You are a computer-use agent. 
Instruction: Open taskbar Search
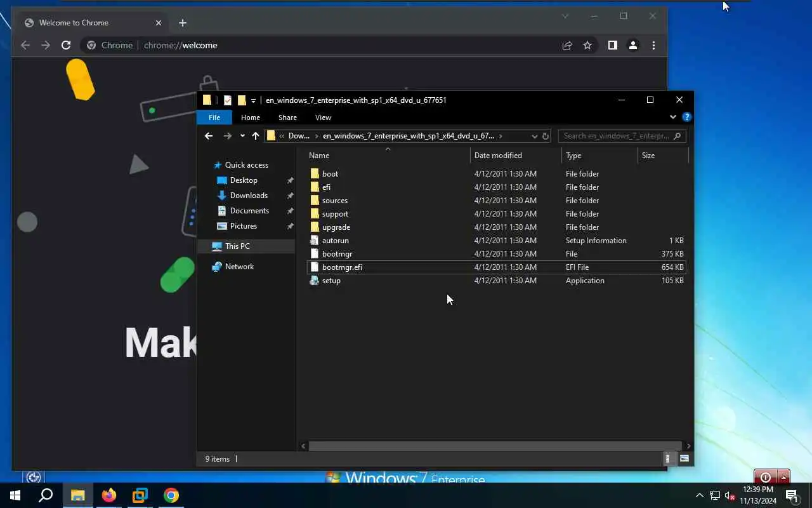tap(46, 495)
